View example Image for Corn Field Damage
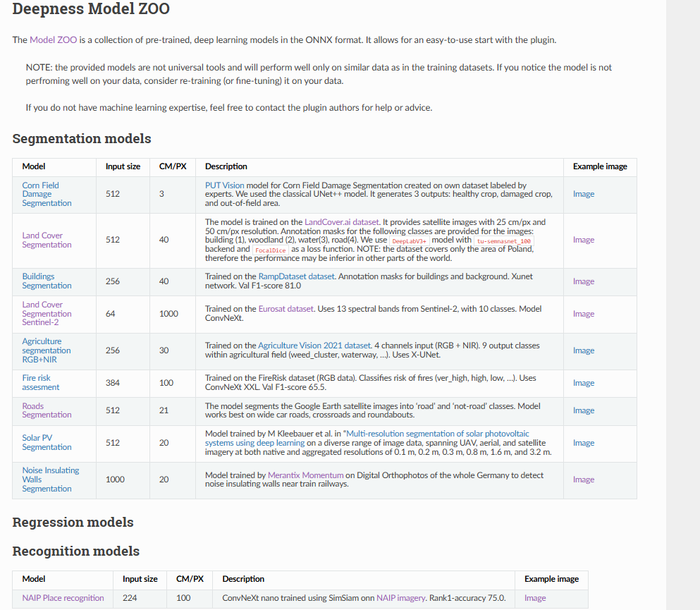Screen dimensions: 700x610 584,194
